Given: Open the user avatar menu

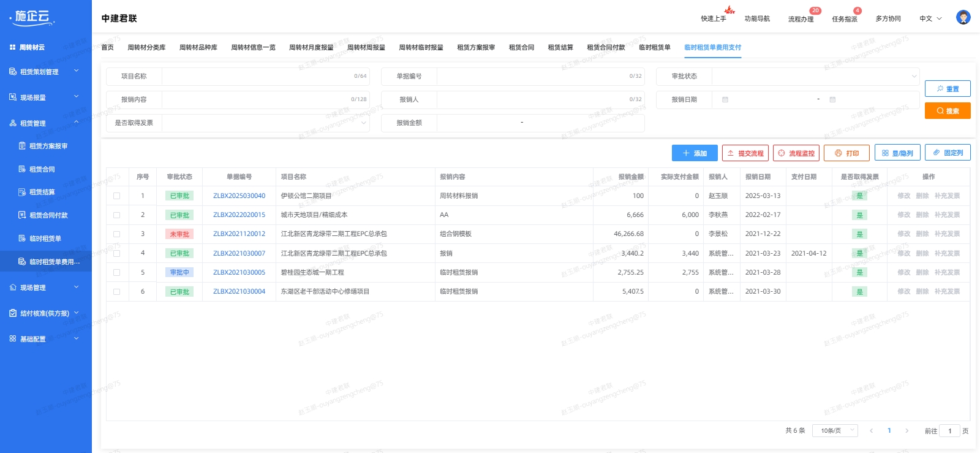Looking at the screenshot, I should click(x=963, y=18).
